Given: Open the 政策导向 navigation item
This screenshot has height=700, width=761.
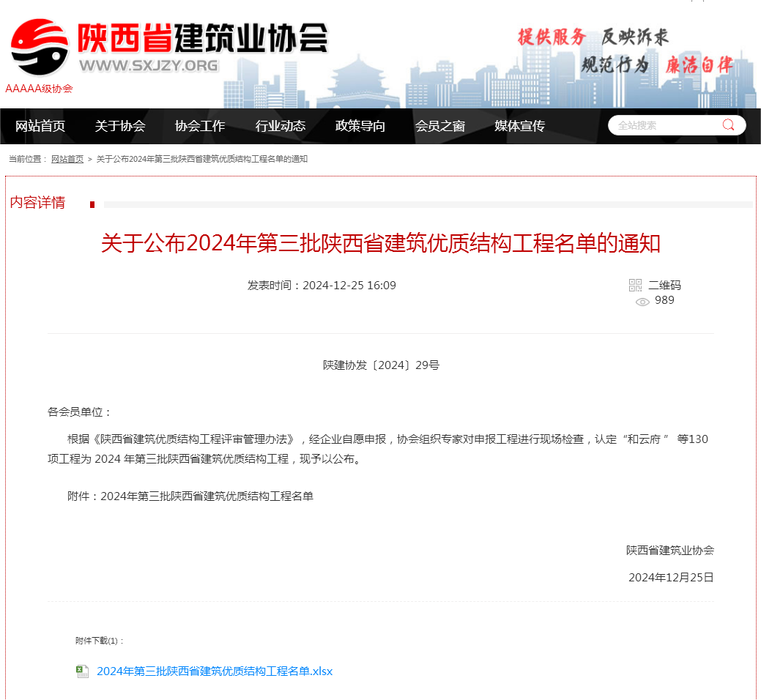Looking at the screenshot, I should 360,126.
